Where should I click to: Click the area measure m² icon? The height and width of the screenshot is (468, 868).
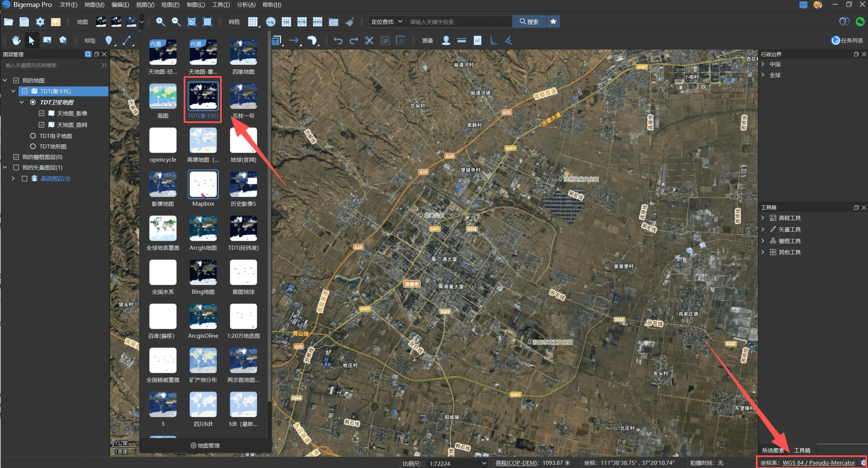[477, 41]
